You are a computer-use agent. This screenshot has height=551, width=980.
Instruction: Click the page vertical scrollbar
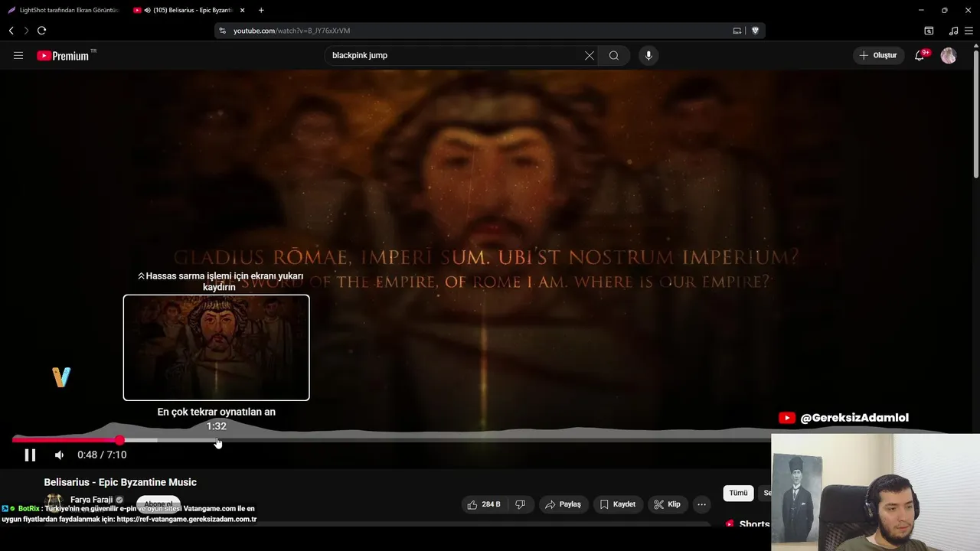[975, 115]
